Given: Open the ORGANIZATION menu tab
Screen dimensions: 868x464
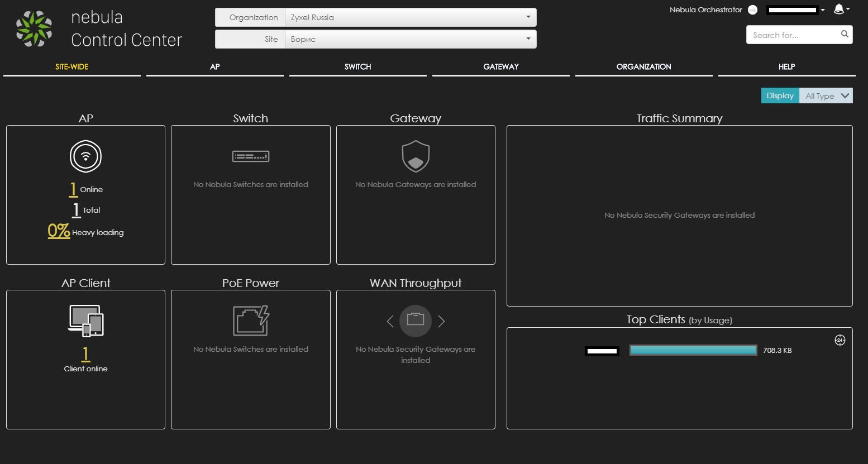Looking at the screenshot, I should tap(644, 66).
